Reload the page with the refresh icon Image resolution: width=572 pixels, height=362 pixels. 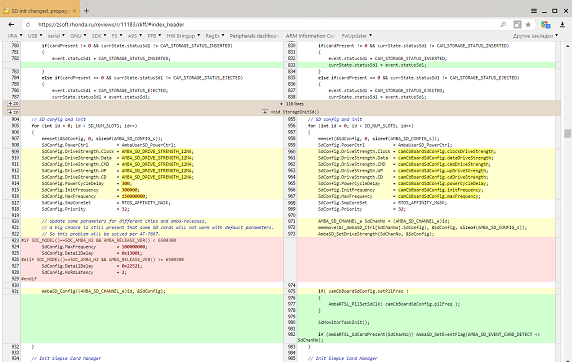tap(28, 24)
